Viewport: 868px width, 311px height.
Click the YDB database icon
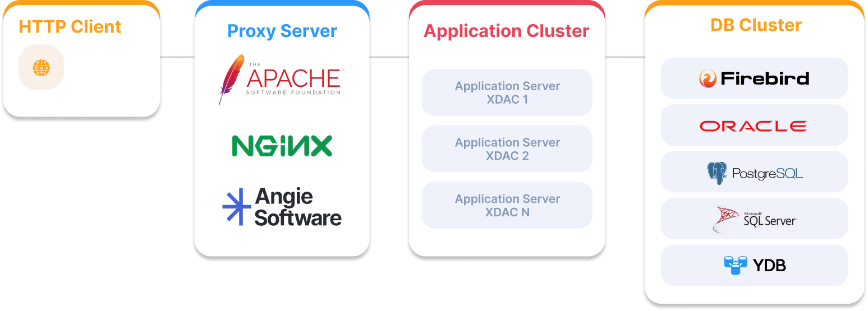tap(736, 264)
